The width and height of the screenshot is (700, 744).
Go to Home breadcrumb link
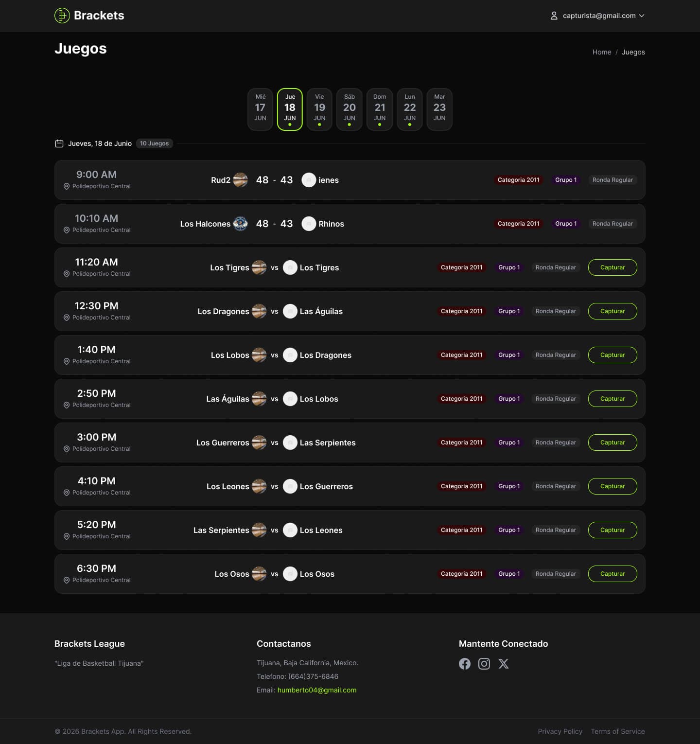point(601,52)
